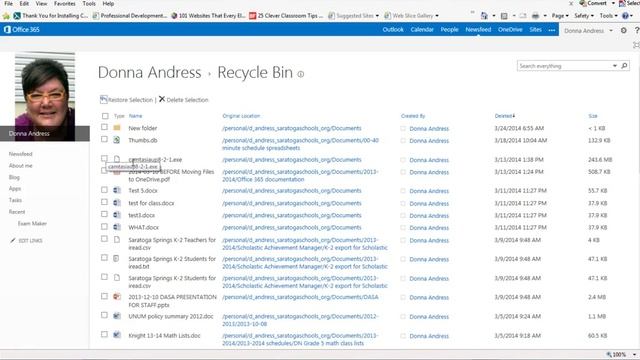Click the Sites navigation tab
The image size is (640, 360).
(x=536, y=30)
